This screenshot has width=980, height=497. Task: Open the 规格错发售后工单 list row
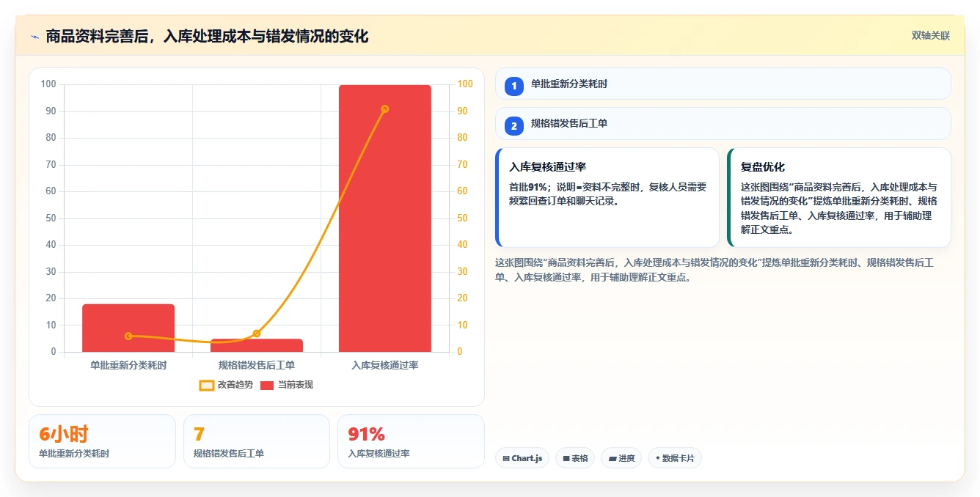(x=723, y=123)
